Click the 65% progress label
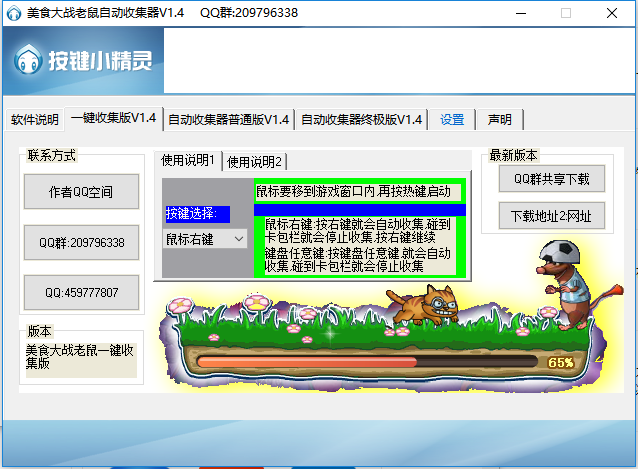Viewport: 638px width, 469px height. tap(561, 362)
